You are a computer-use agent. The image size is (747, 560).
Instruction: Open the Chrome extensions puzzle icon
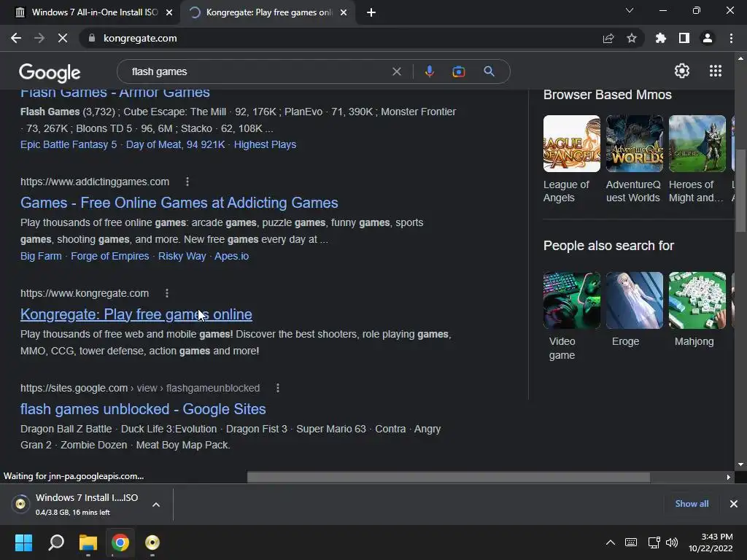click(660, 38)
